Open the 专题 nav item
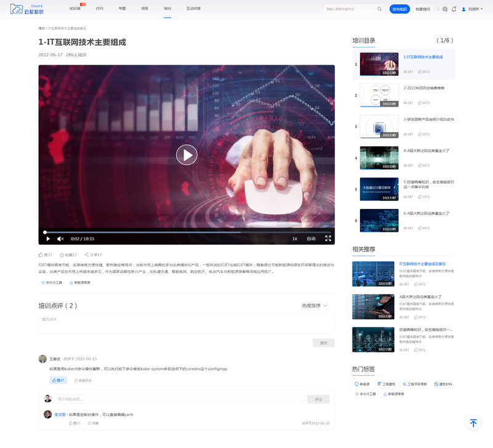Image resolution: width=493 pixels, height=448 pixels. [122, 9]
